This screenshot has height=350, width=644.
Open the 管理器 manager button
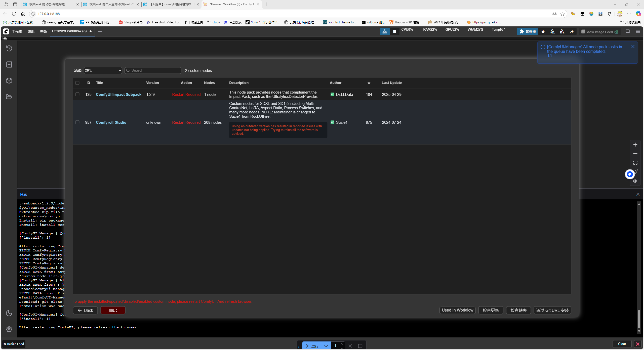pyautogui.click(x=528, y=32)
